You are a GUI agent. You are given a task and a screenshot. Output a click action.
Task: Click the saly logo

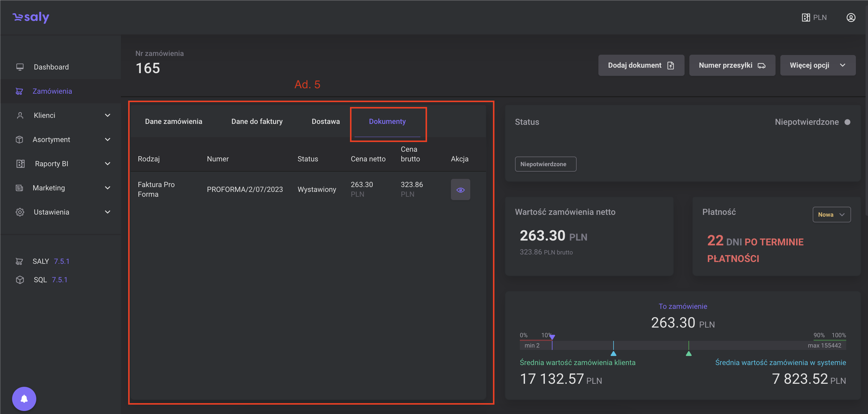(x=31, y=17)
